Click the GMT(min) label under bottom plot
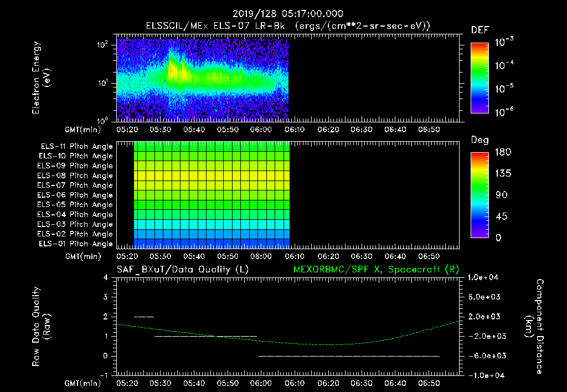 (83, 383)
